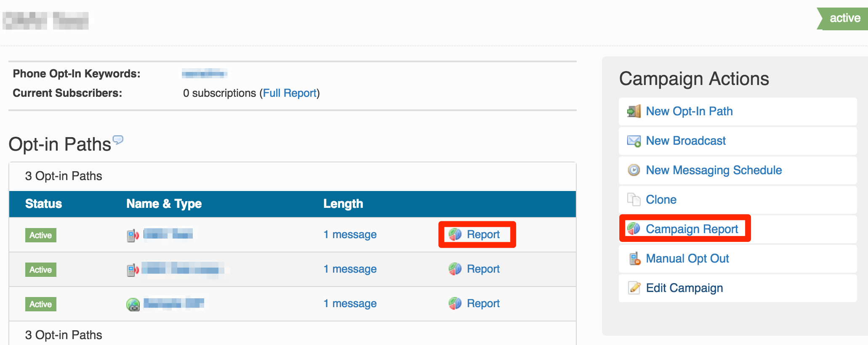This screenshot has width=868, height=345.
Task: Click the Manual Opt Out icon
Action: (x=634, y=259)
